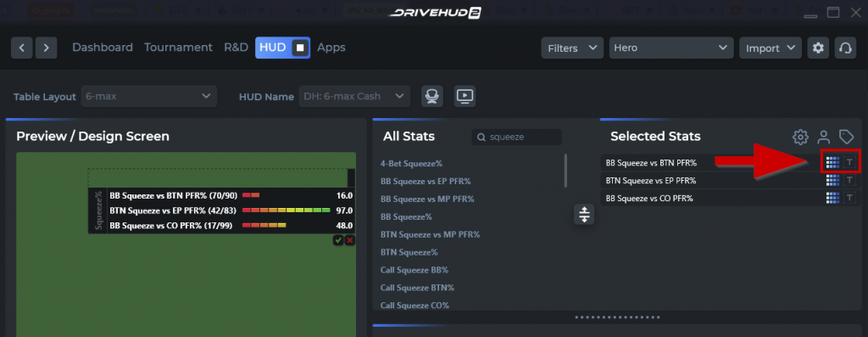Click the line-break splitter button between stat lists
868x337 pixels.
point(584,214)
